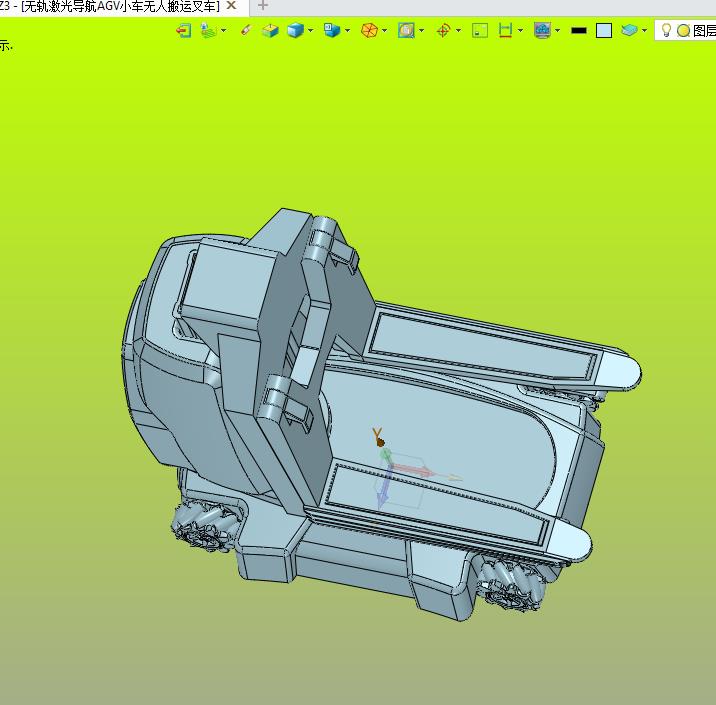The width and height of the screenshot is (716, 705).
Task: Click the yellow circle layer icon
Action: tap(683, 31)
